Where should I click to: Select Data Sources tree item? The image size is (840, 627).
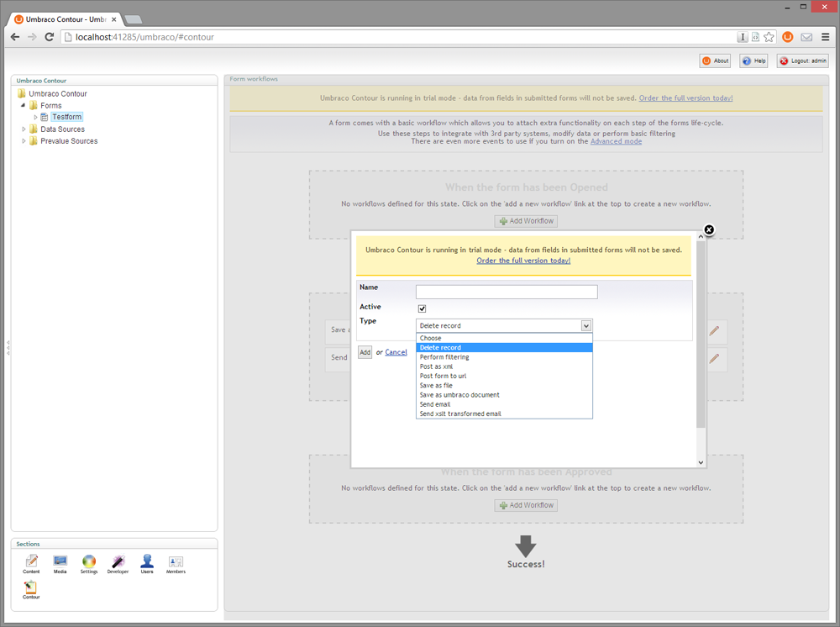point(63,129)
